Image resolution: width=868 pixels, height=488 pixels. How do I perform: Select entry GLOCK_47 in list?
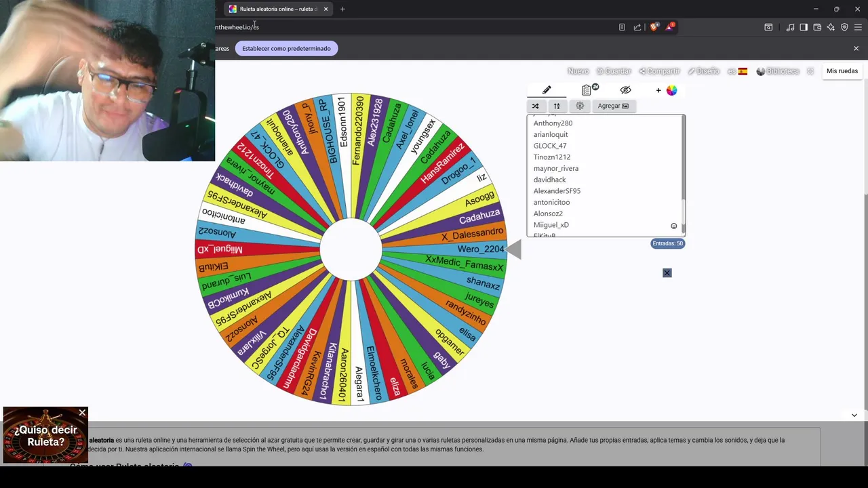tap(550, 146)
